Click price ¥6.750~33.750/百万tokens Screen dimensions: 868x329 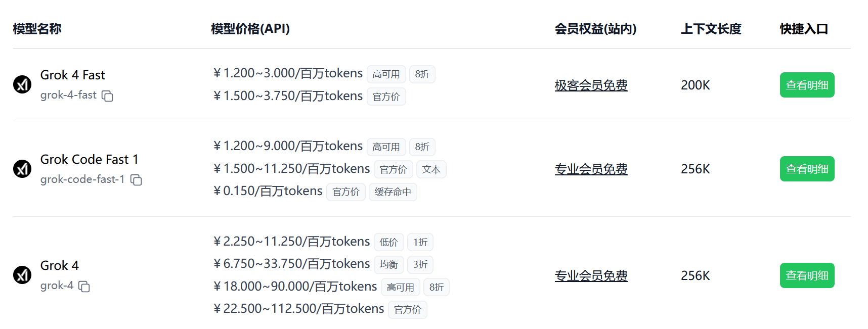pyautogui.click(x=291, y=264)
